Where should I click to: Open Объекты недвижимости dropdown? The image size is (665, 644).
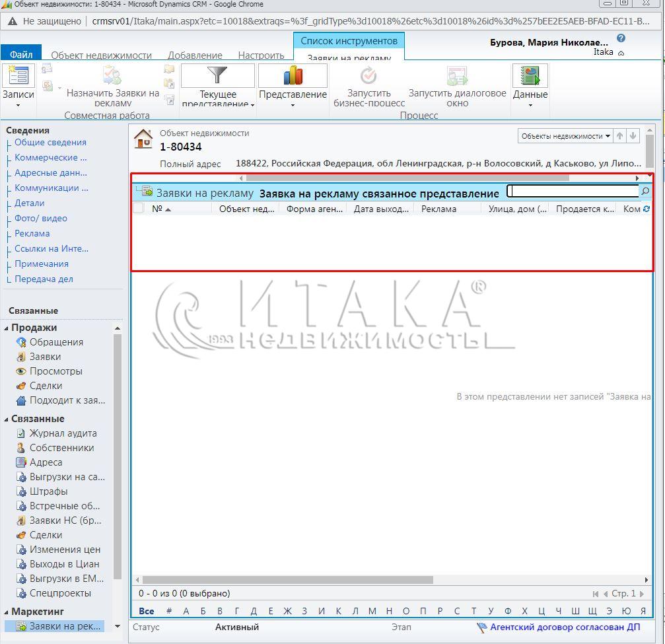tap(565, 136)
